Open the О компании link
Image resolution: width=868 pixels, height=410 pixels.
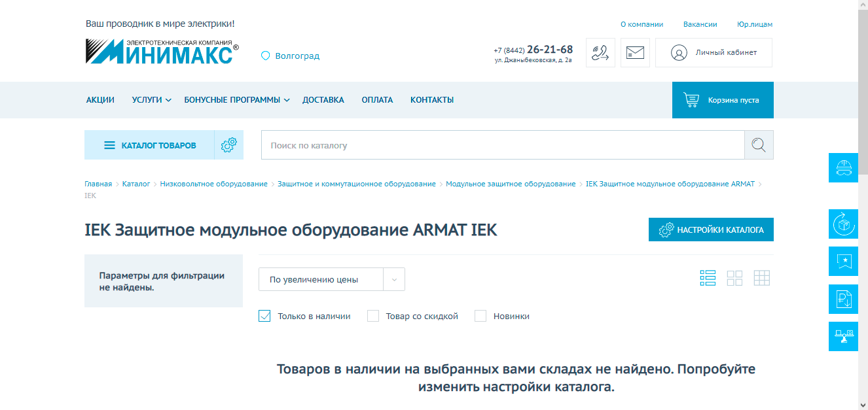click(642, 24)
